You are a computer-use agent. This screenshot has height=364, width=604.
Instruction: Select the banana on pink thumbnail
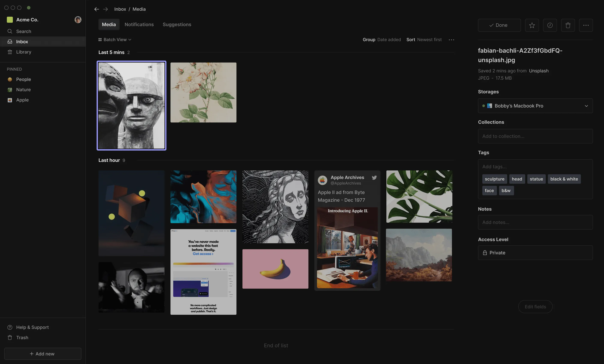[275, 269]
